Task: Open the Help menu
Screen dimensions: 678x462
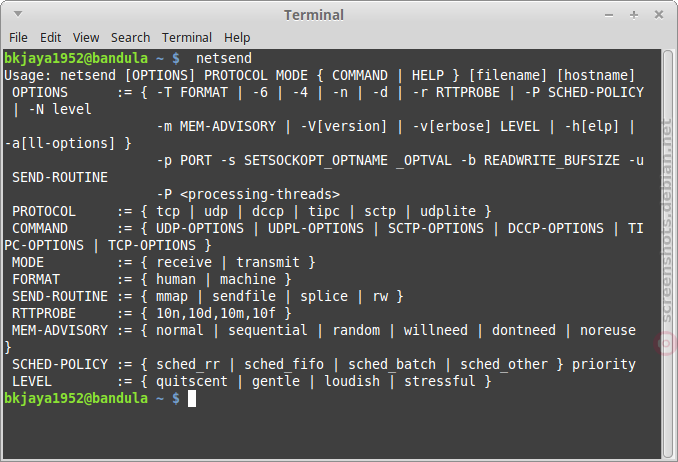Action: 237,38
